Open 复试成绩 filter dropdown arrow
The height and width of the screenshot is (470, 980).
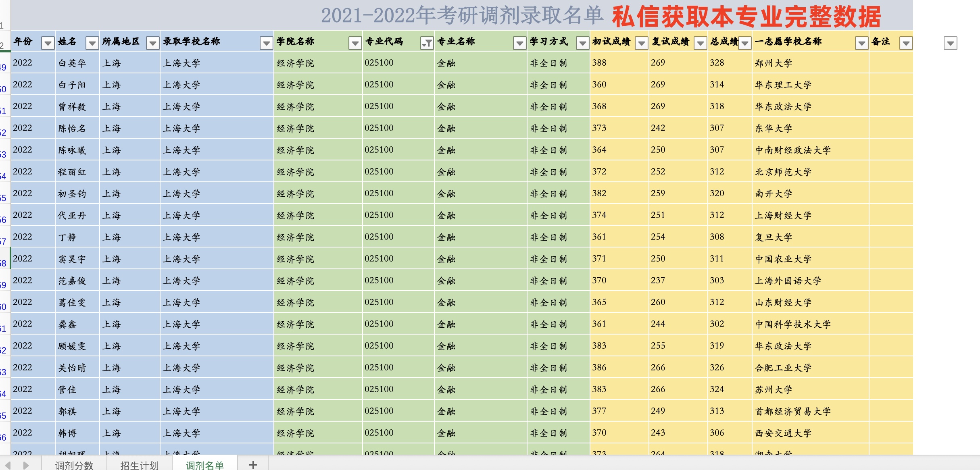(701, 43)
